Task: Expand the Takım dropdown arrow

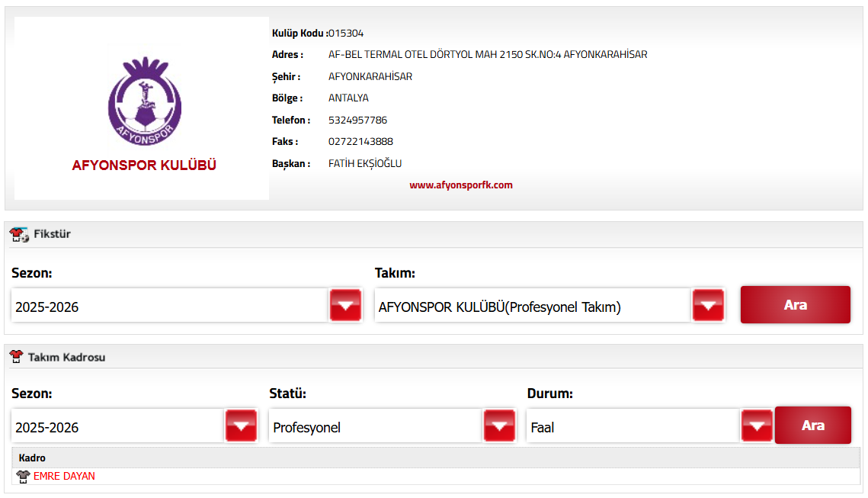Action: tap(708, 305)
